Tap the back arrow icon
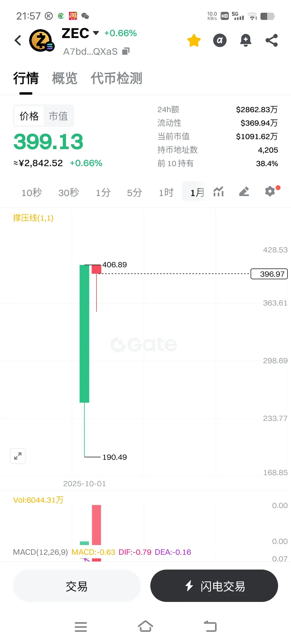The height and width of the screenshot is (644, 291). [x=18, y=40]
